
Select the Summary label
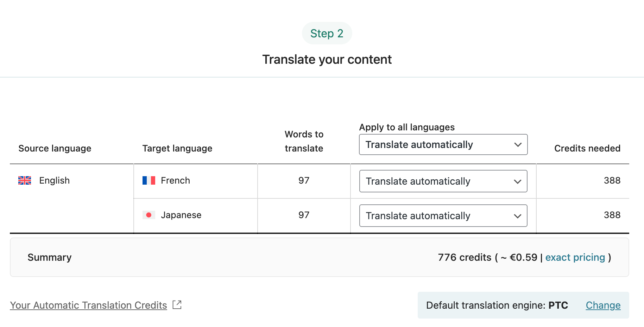[x=50, y=257]
